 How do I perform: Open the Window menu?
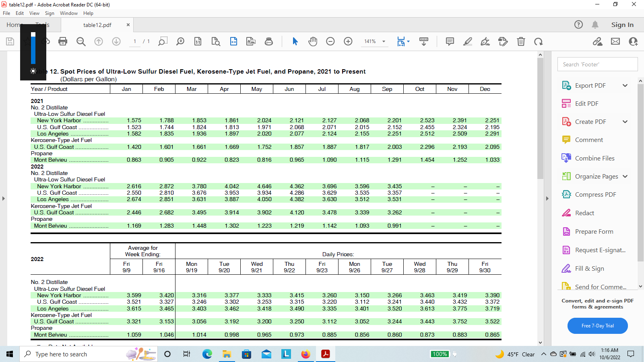tap(69, 13)
